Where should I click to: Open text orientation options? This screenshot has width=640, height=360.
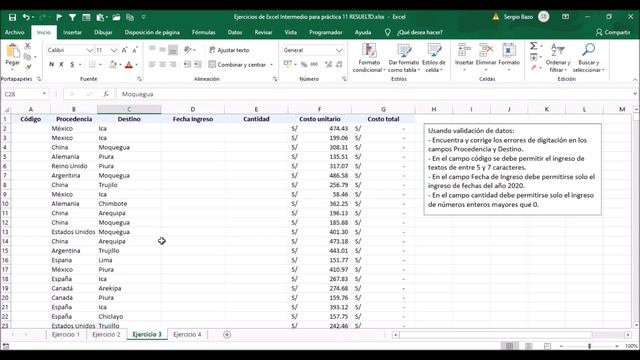(189, 50)
